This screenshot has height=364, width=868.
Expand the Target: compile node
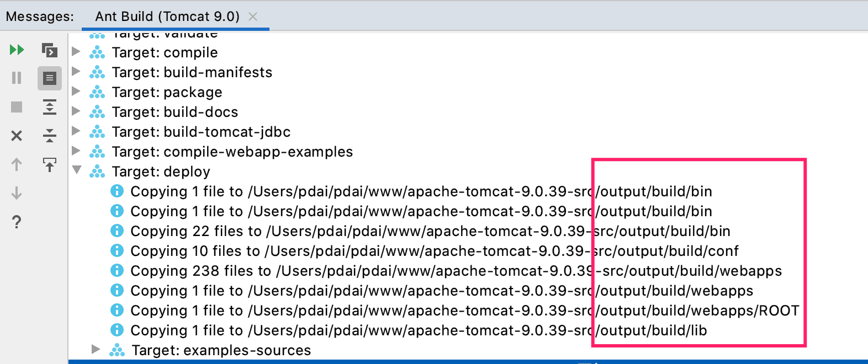(76, 52)
